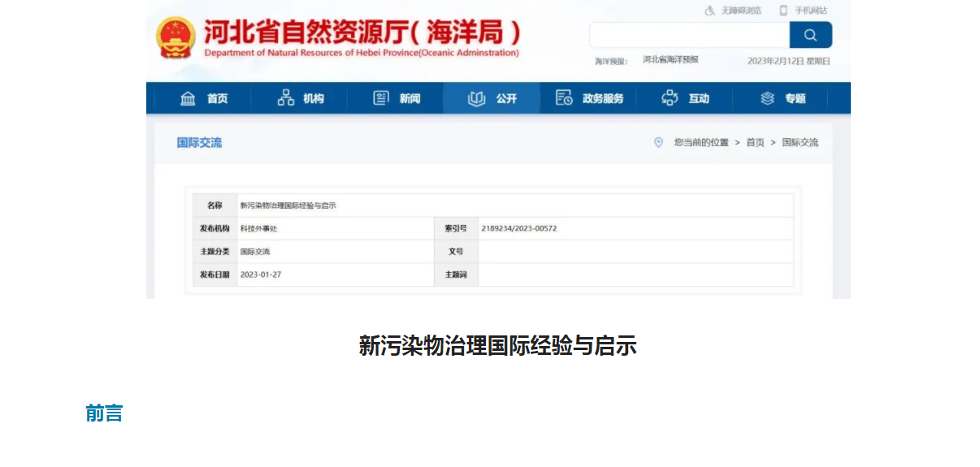Click the magnifier search button
980x467 pixels.
(x=810, y=35)
